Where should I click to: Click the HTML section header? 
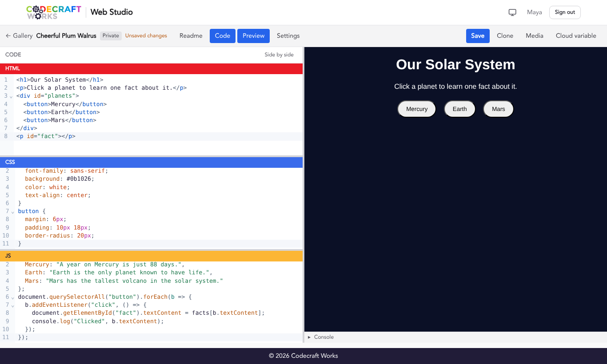pos(151,68)
